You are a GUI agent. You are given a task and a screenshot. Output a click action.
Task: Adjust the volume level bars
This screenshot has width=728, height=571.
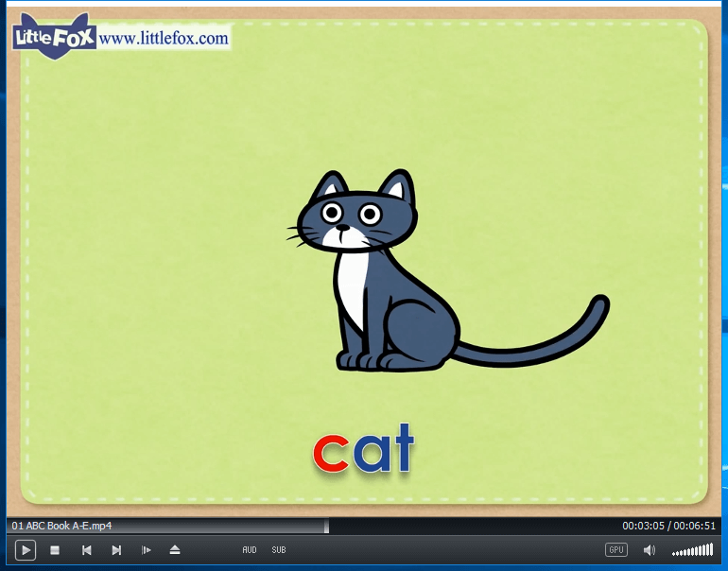click(693, 550)
